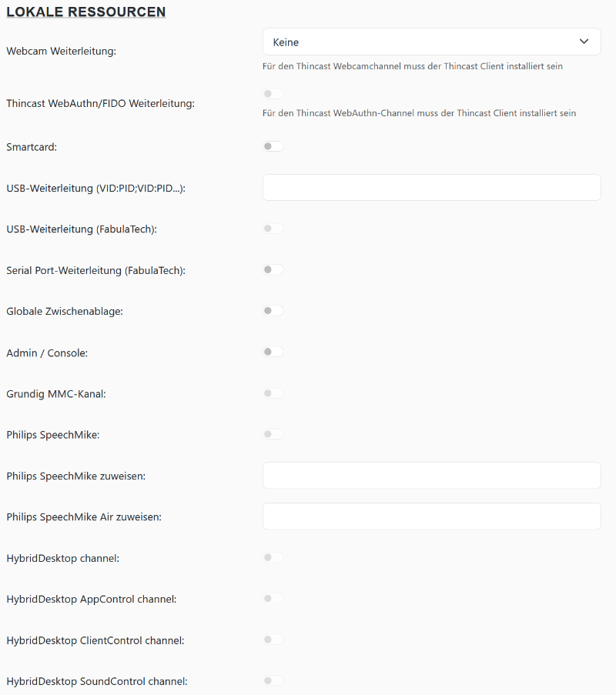616x695 pixels.
Task: Toggle HybridDesktop ClientControl channel switch
Action: click(273, 640)
